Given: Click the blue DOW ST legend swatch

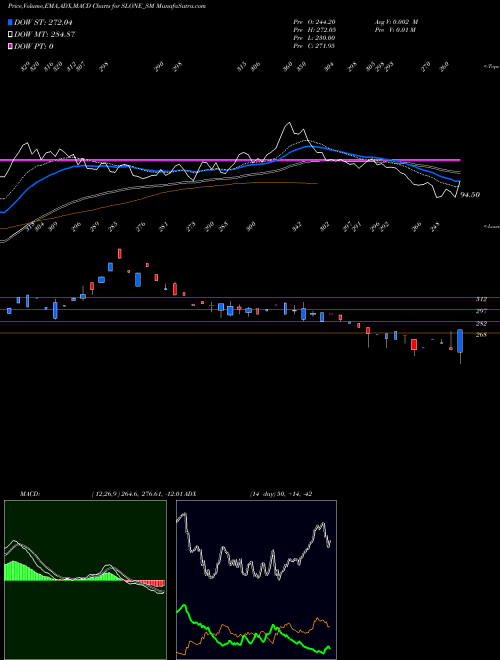Looking at the screenshot, I should pyautogui.click(x=10, y=22).
